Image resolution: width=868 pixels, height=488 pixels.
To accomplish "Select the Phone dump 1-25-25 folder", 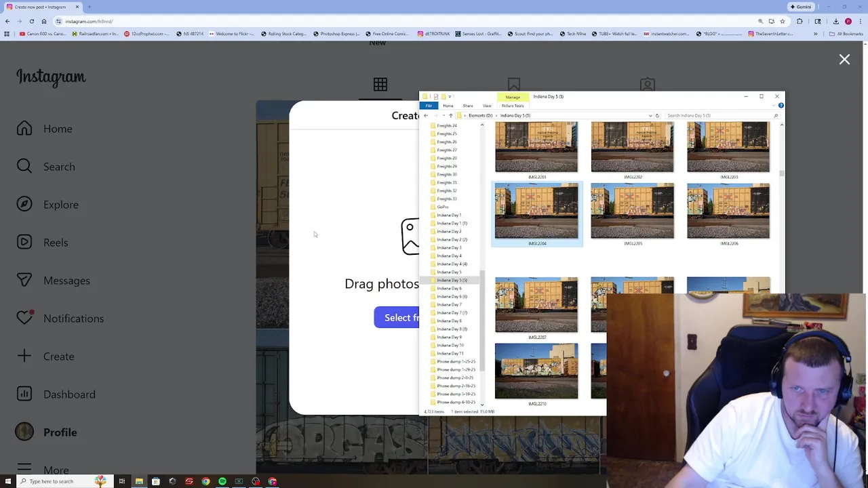I will coord(456,361).
